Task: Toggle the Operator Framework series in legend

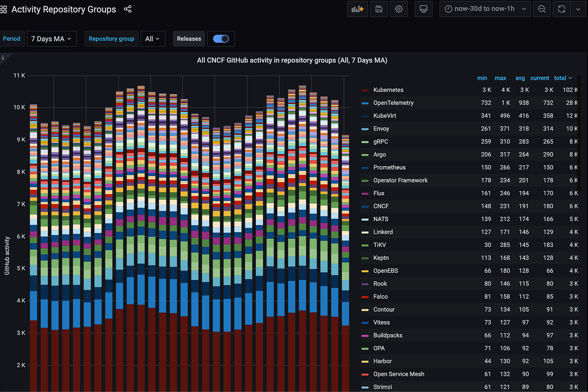Action: coord(401,180)
